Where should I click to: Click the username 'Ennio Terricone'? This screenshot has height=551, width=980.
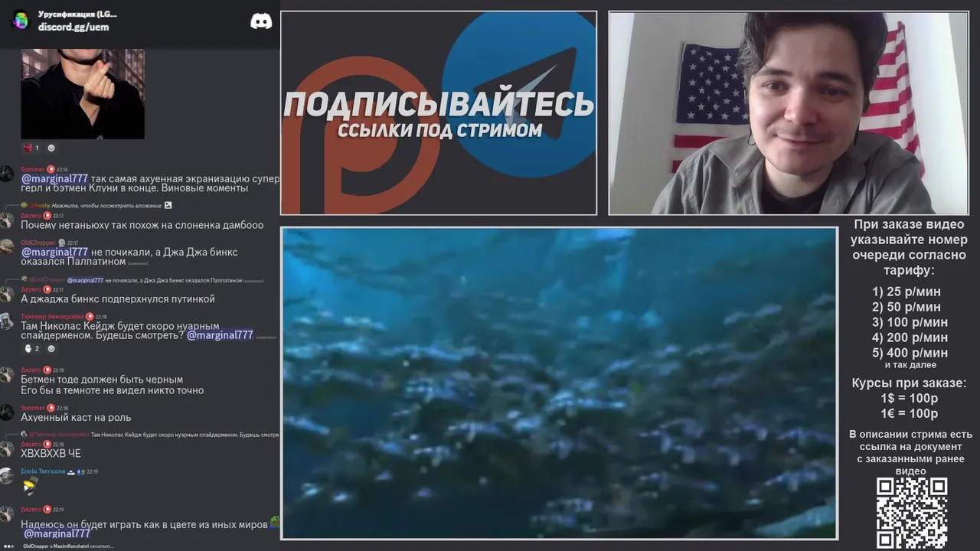43,471
